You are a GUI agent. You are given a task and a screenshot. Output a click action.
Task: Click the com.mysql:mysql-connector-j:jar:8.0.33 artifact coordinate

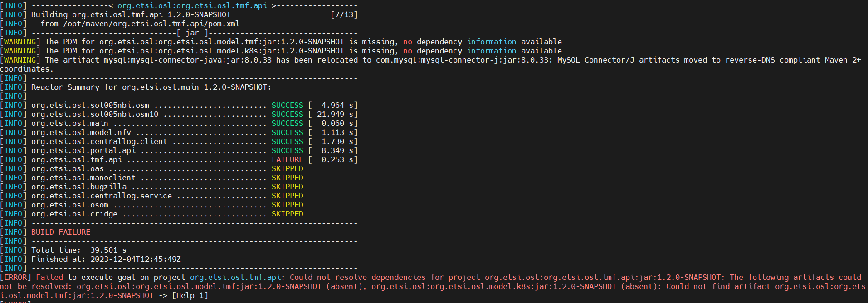[x=462, y=60]
